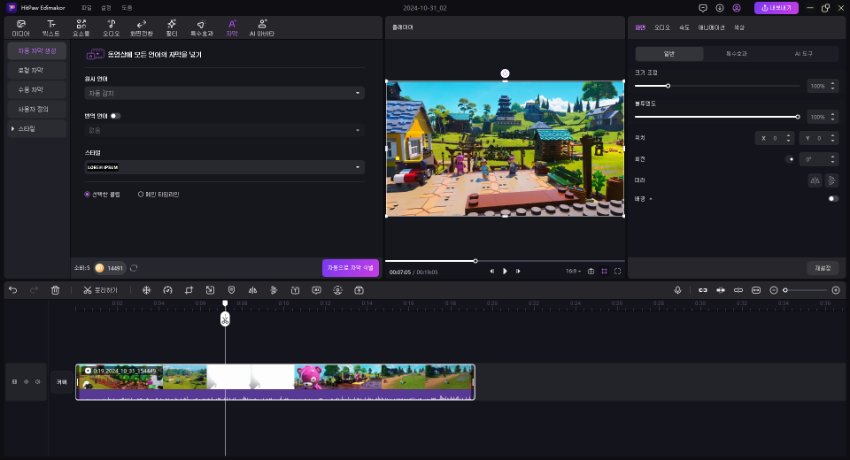Open the 필터 (Filter) tool

(x=172, y=26)
